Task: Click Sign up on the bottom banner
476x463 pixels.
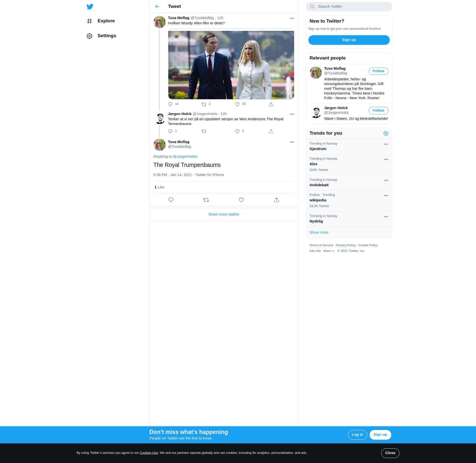Action: pyautogui.click(x=380, y=435)
